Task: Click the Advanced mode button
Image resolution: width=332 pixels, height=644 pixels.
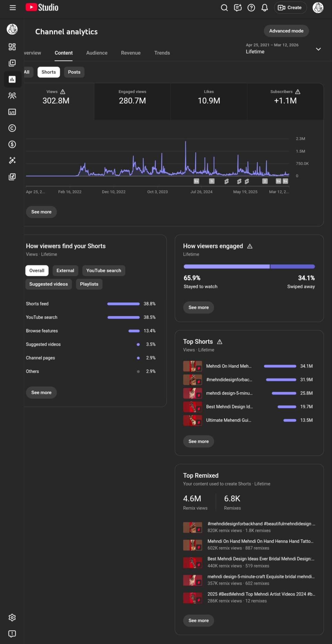Action: pos(286,31)
